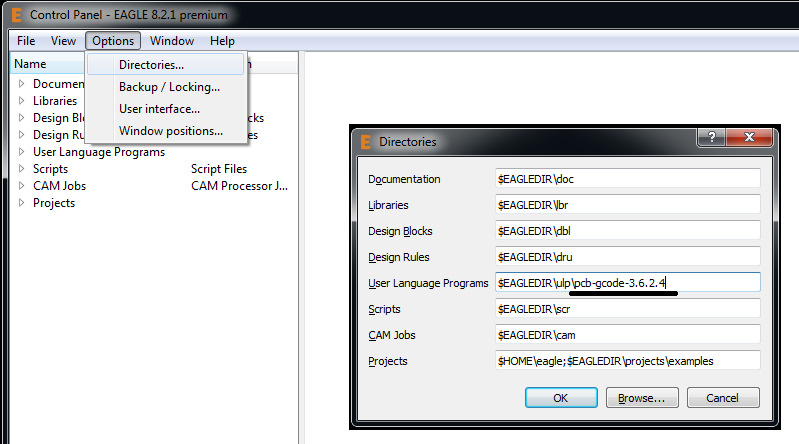Choose User interface... menu entry
Screen dimensions: 799x444
coord(165,109)
